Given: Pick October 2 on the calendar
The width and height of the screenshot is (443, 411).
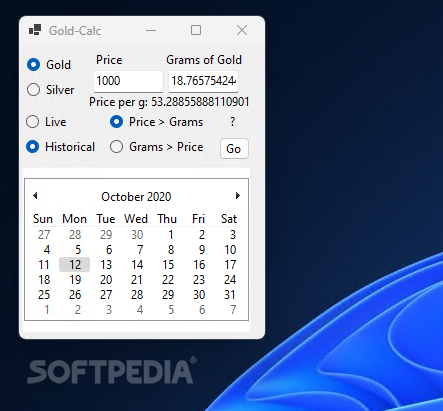Looking at the screenshot, I should [x=202, y=235].
